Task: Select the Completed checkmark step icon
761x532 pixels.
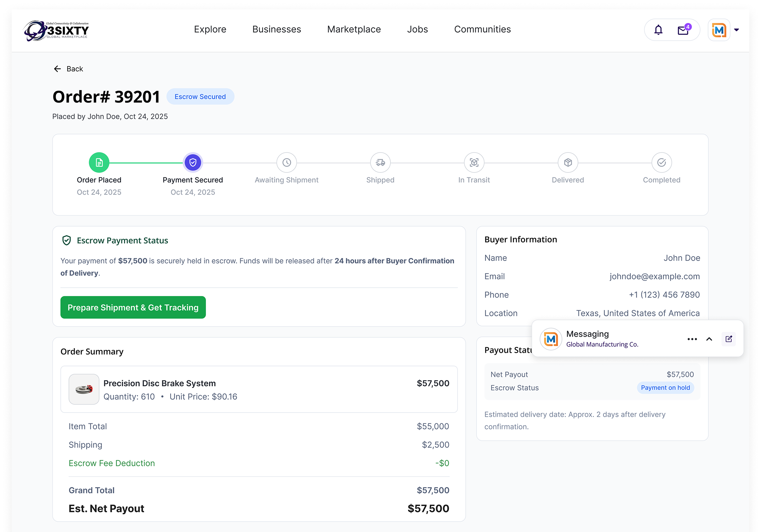Action: point(662,162)
